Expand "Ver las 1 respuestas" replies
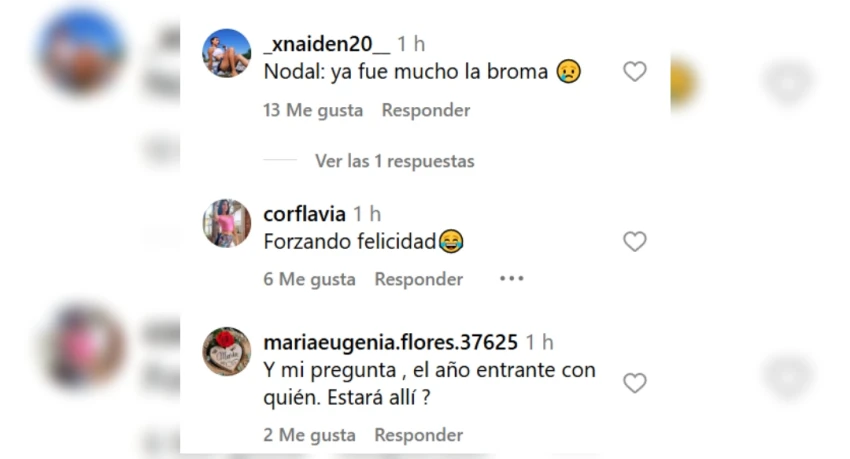The height and width of the screenshot is (459, 850). [395, 161]
